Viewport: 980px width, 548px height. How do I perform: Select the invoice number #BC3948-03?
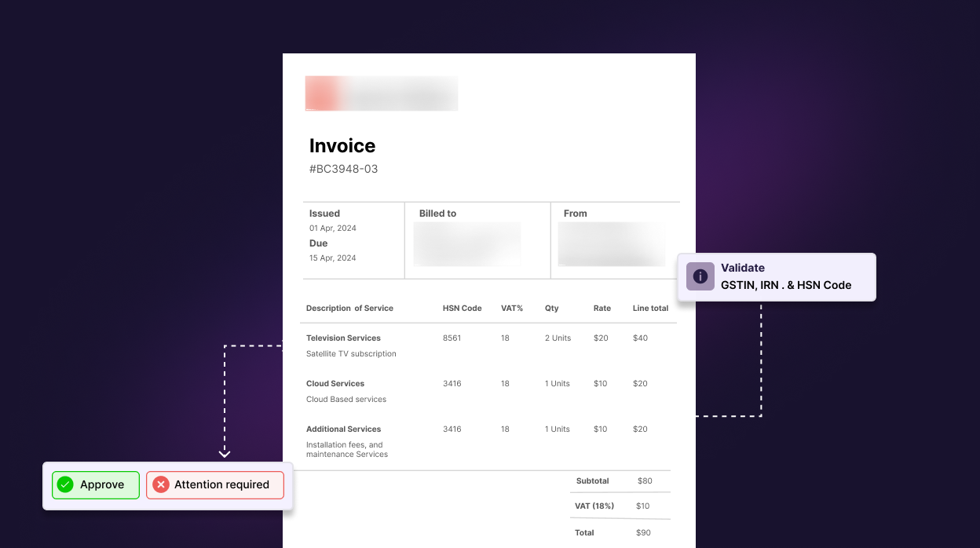click(344, 168)
